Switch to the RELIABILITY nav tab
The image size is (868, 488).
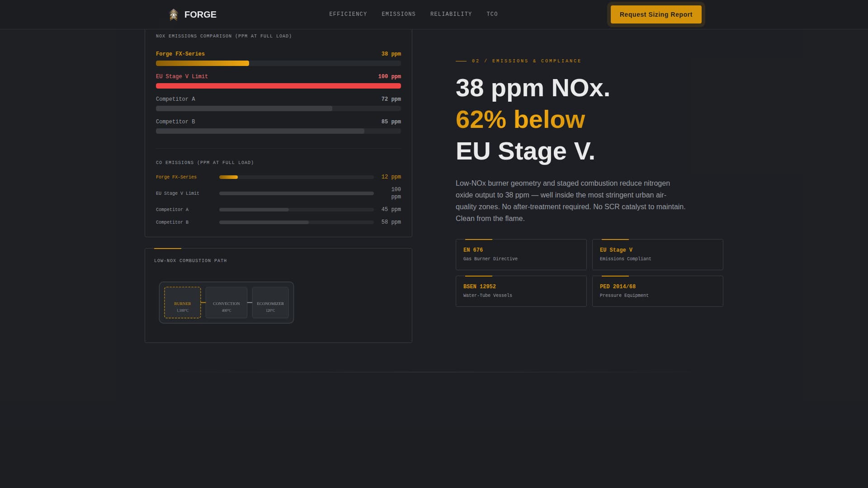point(451,14)
